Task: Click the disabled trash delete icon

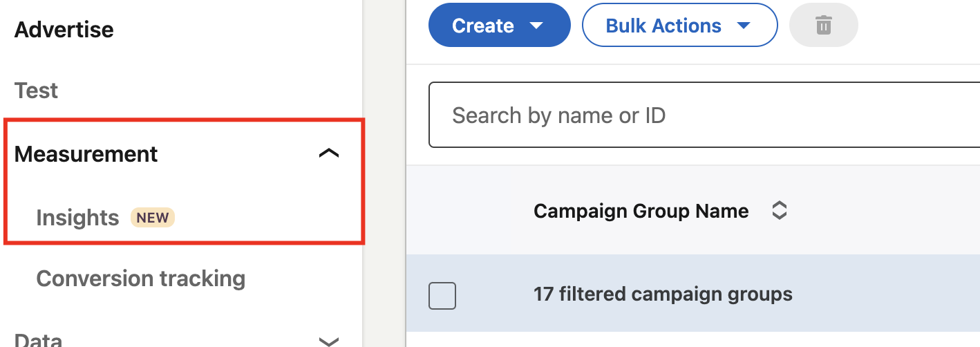Action: [x=823, y=26]
